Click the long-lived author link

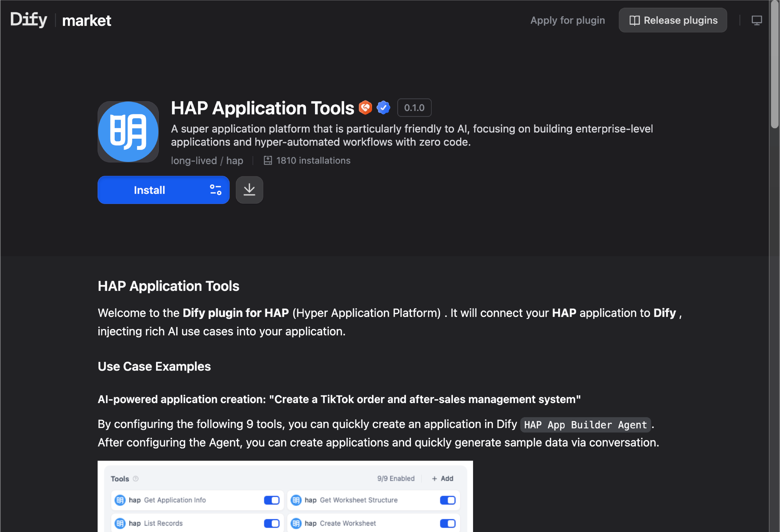point(194,161)
